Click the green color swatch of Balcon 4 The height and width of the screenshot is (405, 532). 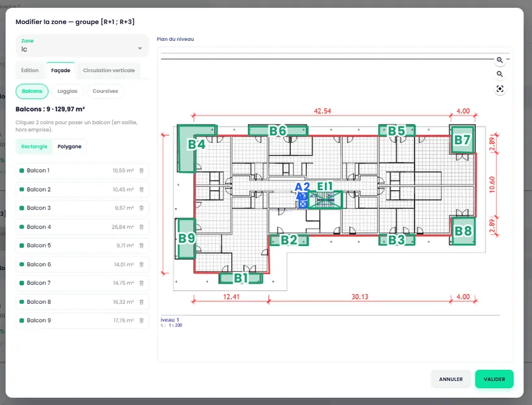(x=21, y=227)
